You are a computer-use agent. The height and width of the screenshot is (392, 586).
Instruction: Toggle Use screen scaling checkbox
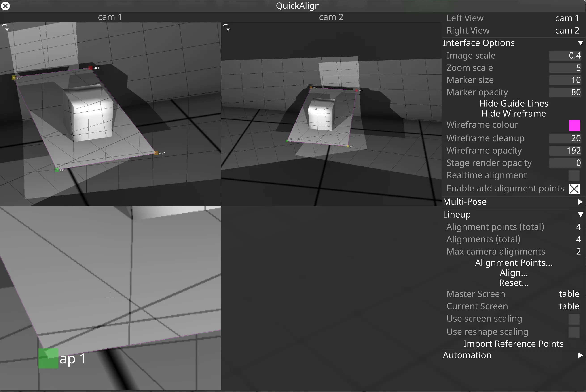(x=574, y=319)
